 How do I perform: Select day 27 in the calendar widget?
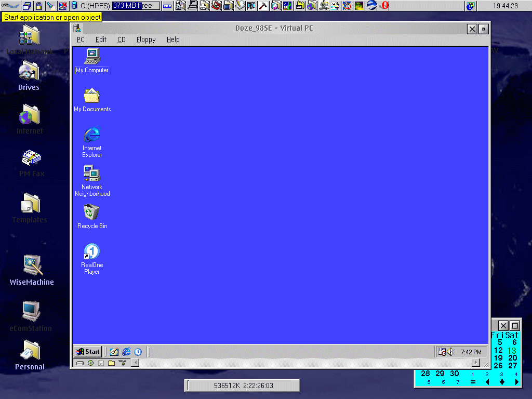(x=512, y=365)
